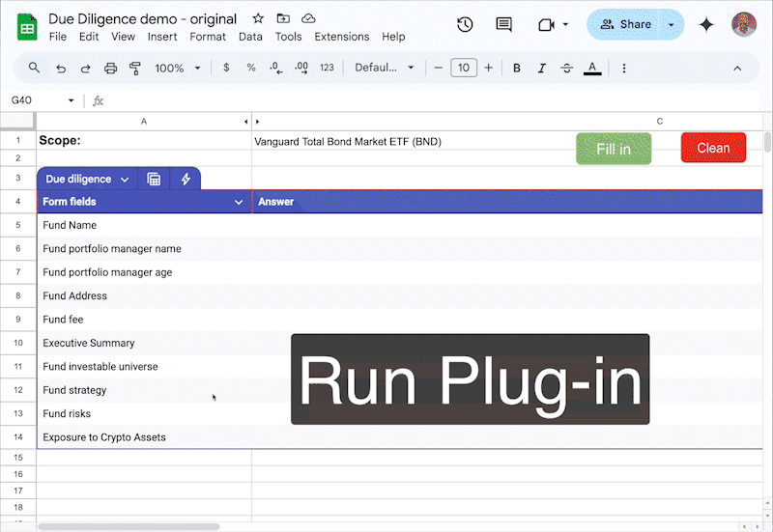773x532 pixels.
Task: Star this spreadsheet document
Action: (258, 18)
